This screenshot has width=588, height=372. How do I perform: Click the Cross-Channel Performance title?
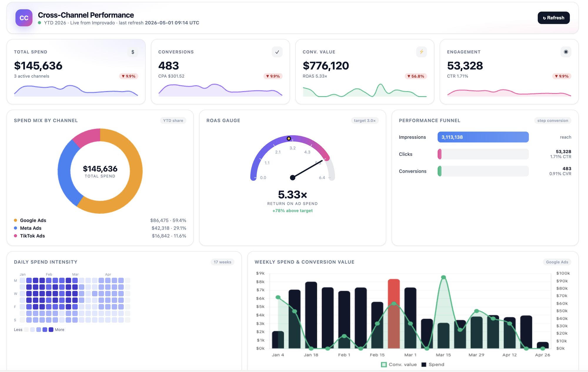point(86,15)
